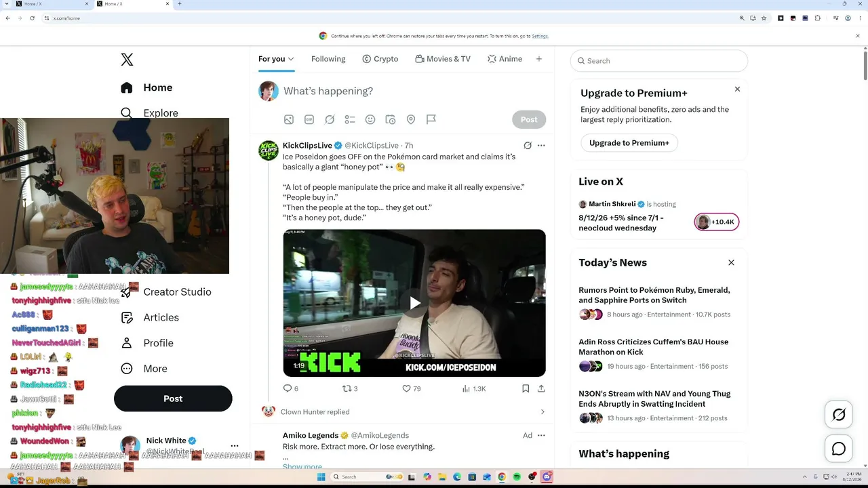
Task: Bookmark the KickClipsLive post
Action: [x=526, y=388]
